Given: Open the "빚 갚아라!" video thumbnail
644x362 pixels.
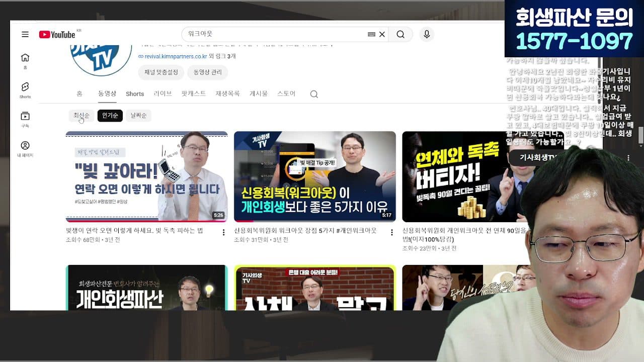Looking at the screenshot, I should pos(147,176).
